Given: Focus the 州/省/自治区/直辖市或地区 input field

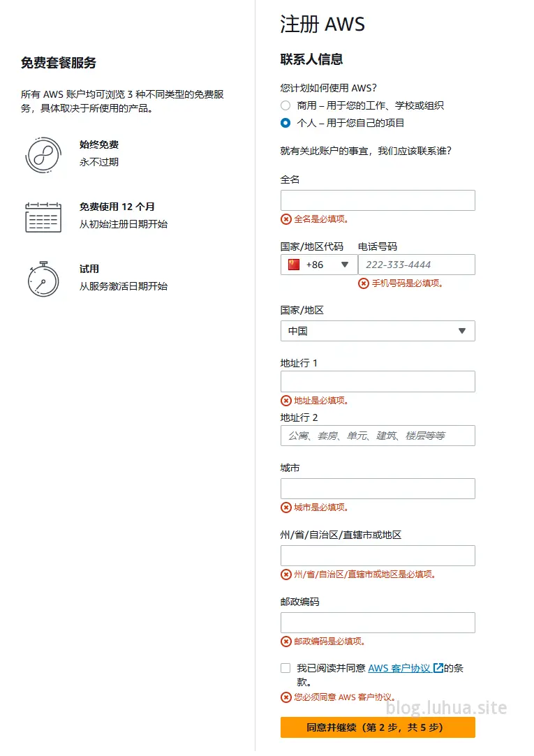Looking at the screenshot, I should [378, 556].
